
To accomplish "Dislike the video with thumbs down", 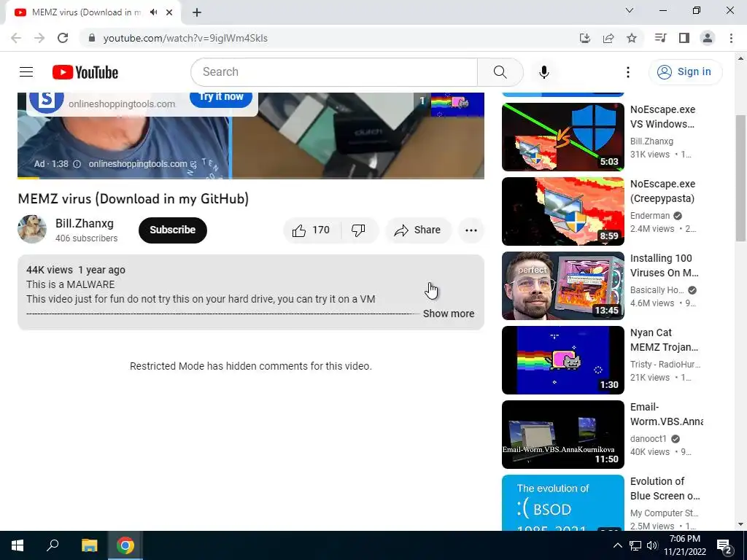I will click(358, 230).
